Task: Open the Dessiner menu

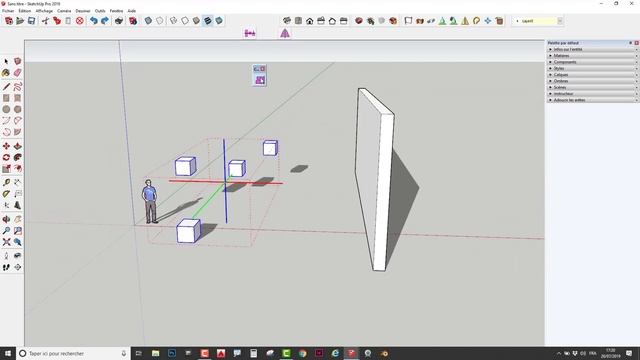Action: click(83, 11)
